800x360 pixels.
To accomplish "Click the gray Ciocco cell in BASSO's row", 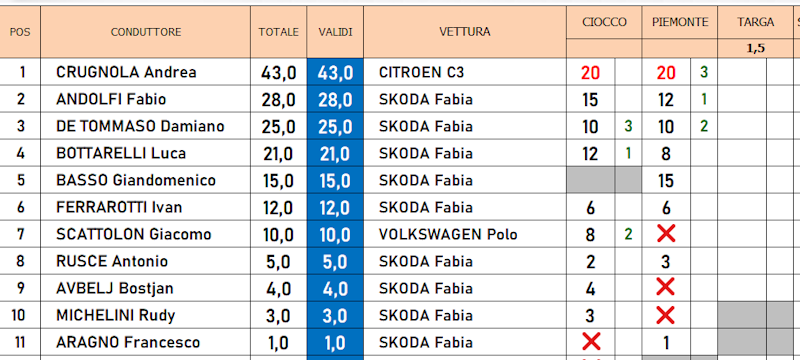I will pyautogui.click(x=591, y=180).
